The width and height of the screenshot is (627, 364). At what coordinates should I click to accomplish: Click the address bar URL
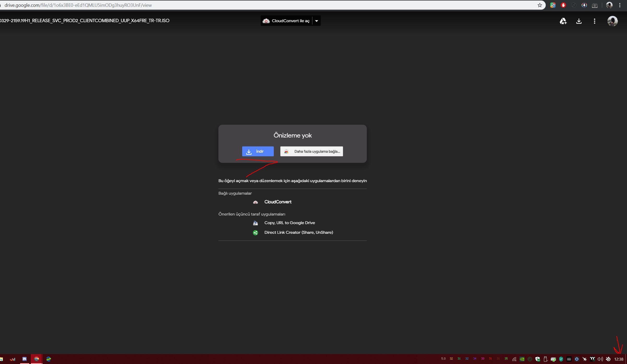(78, 5)
